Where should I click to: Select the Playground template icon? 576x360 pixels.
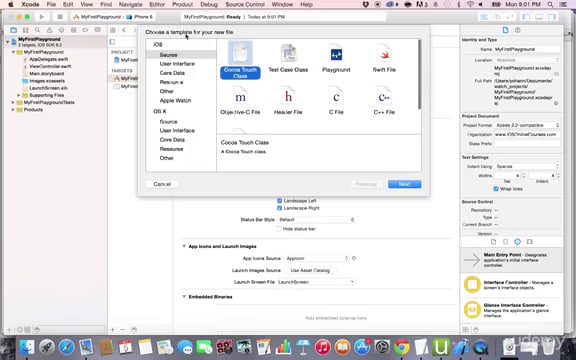336,54
